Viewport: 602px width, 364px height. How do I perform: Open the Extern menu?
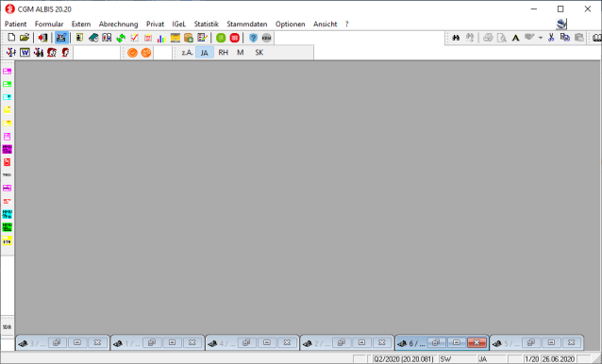pyautogui.click(x=81, y=25)
